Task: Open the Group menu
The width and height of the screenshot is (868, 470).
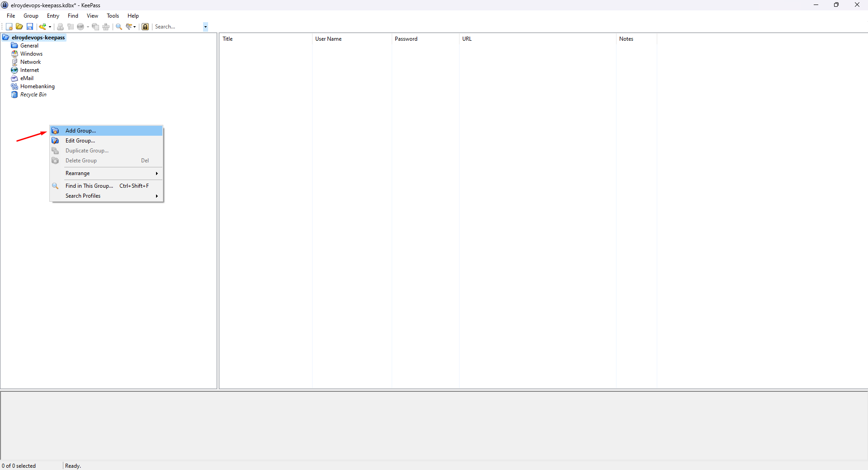Action: 31,16
